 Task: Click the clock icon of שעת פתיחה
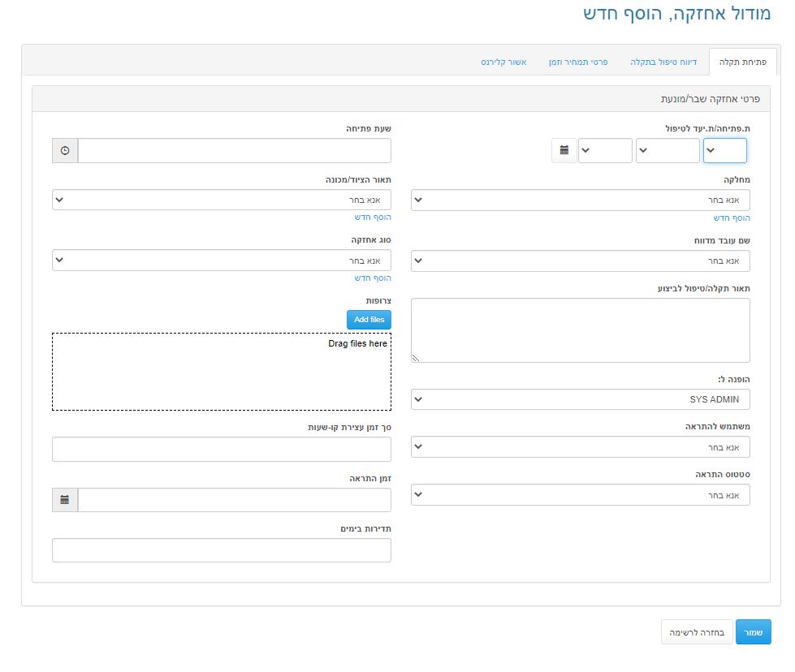tap(65, 150)
